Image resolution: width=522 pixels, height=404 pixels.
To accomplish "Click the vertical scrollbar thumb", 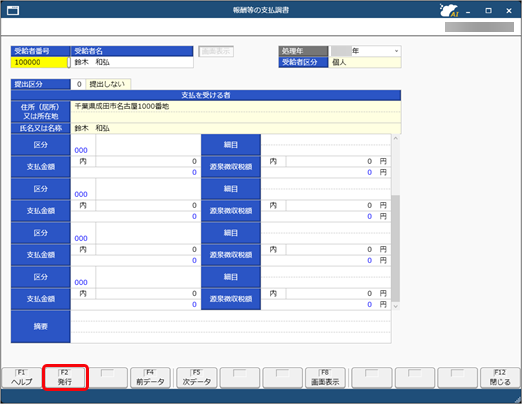I will (396, 248).
